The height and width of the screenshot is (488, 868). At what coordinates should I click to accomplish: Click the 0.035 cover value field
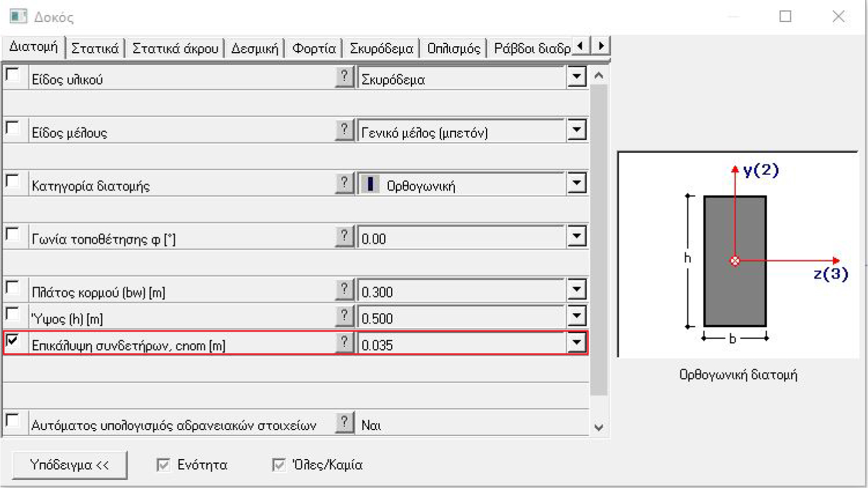[x=461, y=343]
